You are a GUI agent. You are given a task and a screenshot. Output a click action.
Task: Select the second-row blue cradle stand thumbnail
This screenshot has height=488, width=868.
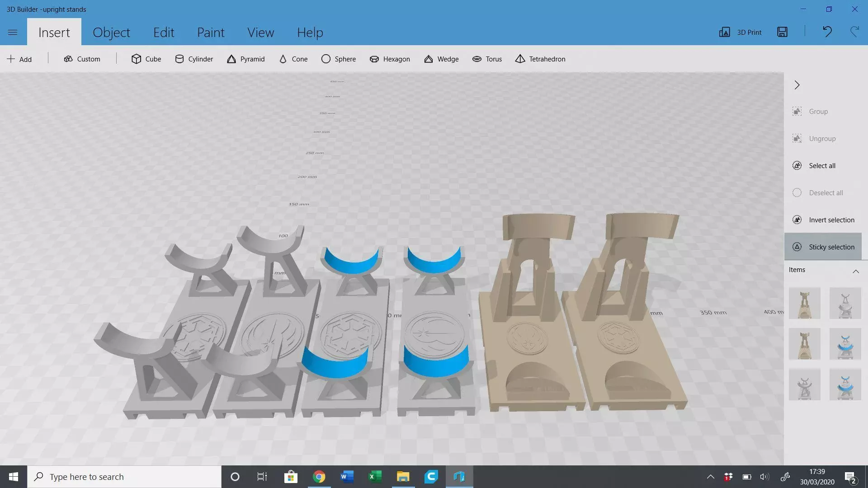[x=845, y=344]
